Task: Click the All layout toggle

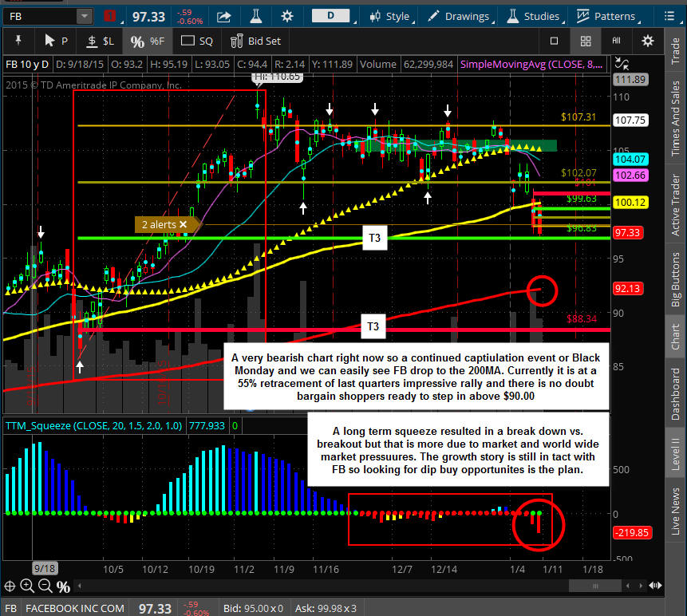Action: pos(617,41)
